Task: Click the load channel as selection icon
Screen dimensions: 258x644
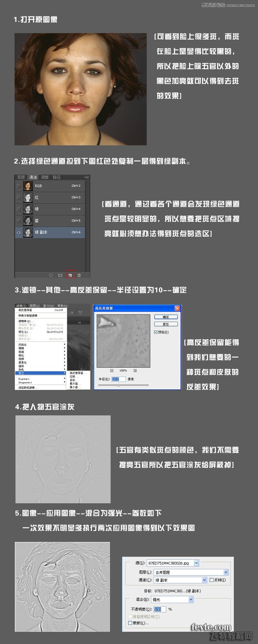Action: pos(51,275)
